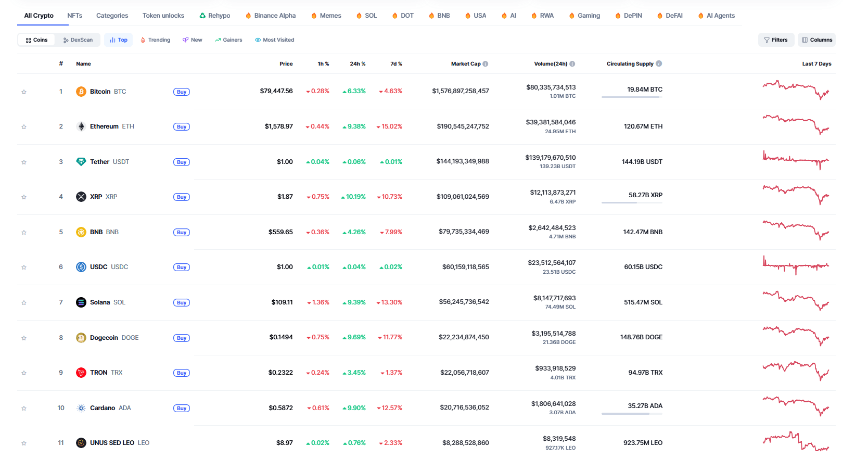The width and height of the screenshot is (868, 459).
Task: Open Tether 7-day sparkline chart
Action: pyautogui.click(x=796, y=160)
